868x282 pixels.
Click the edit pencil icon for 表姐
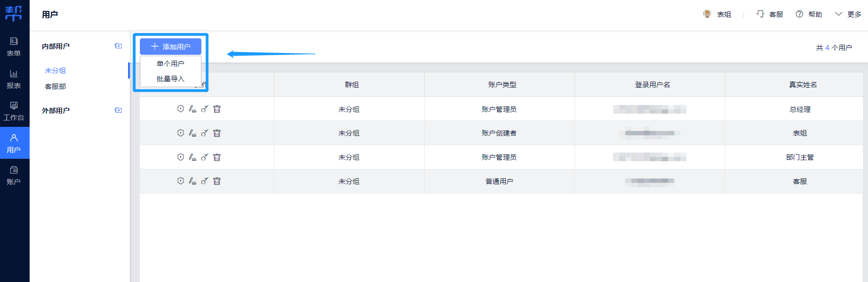(193, 133)
